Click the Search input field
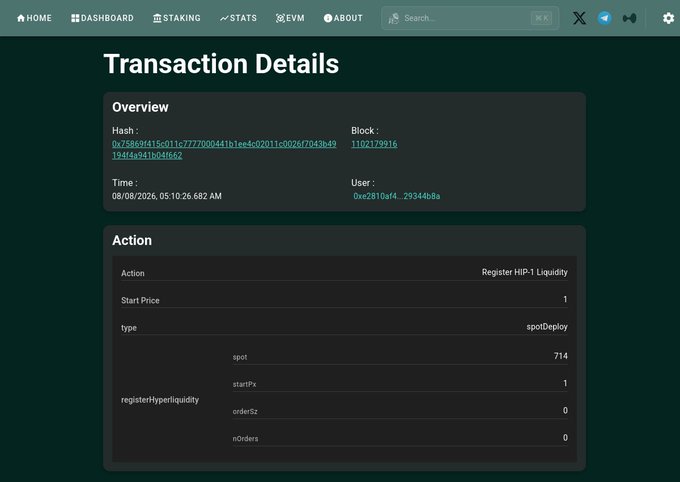The image size is (680, 482). coord(470,18)
